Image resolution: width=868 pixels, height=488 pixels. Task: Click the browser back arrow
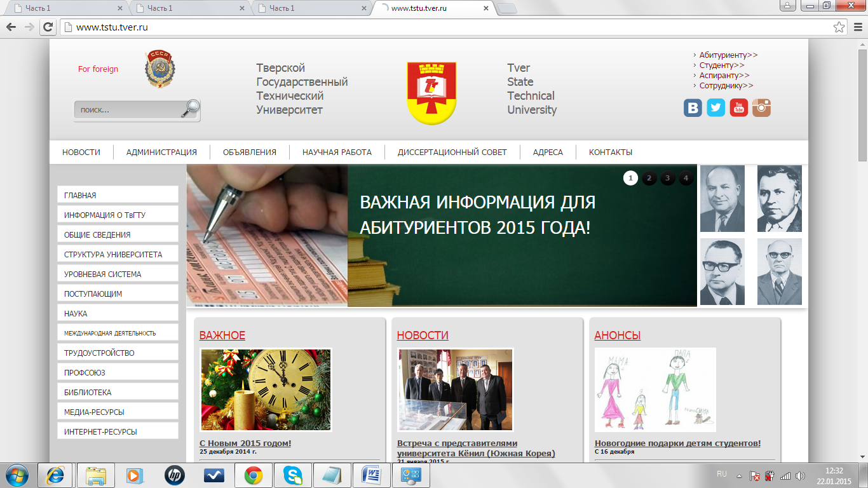coord(11,27)
